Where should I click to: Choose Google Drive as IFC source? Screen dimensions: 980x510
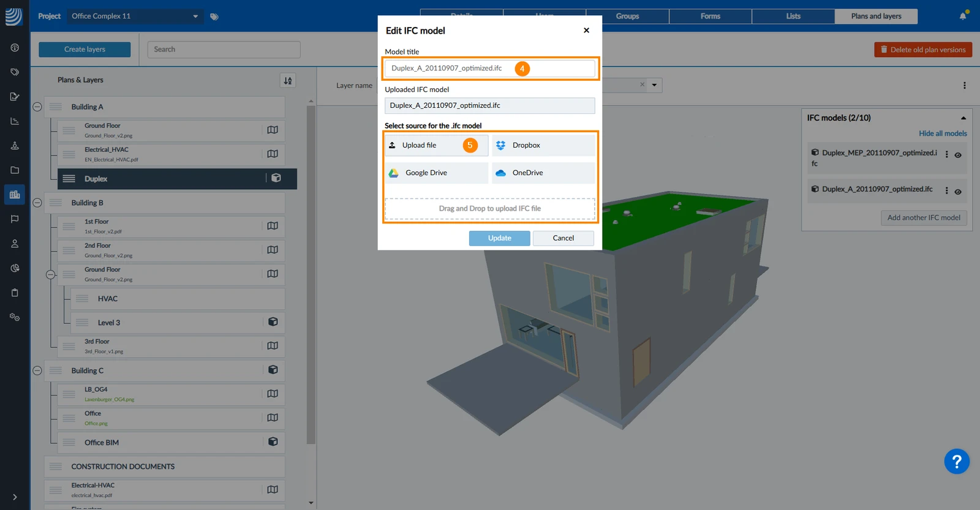click(436, 173)
